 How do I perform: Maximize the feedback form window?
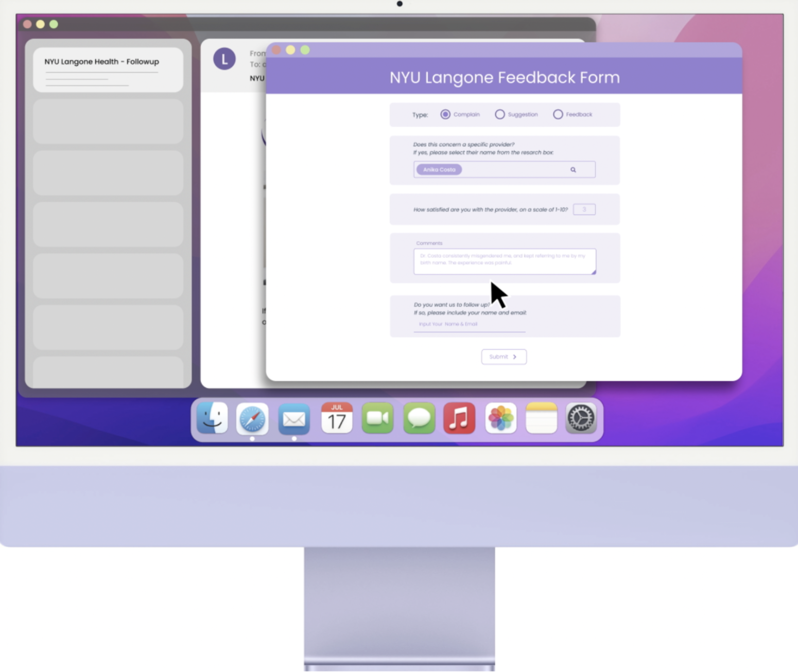(305, 50)
